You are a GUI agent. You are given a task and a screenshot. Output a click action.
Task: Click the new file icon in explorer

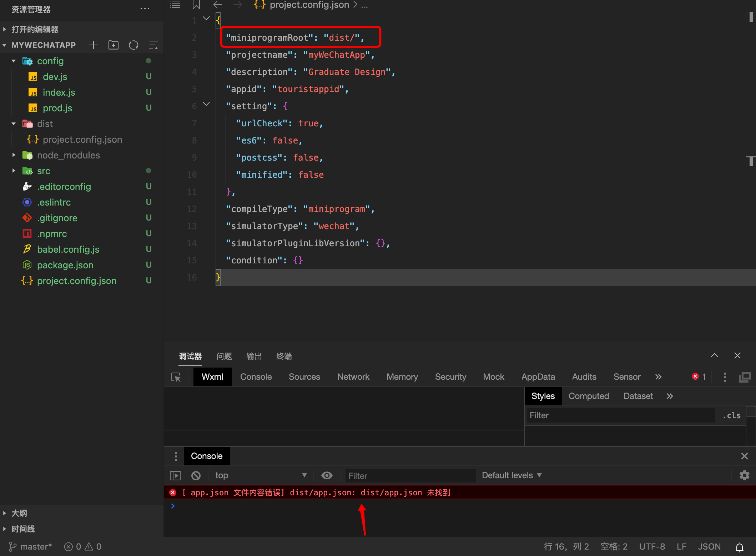pos(94,45)
